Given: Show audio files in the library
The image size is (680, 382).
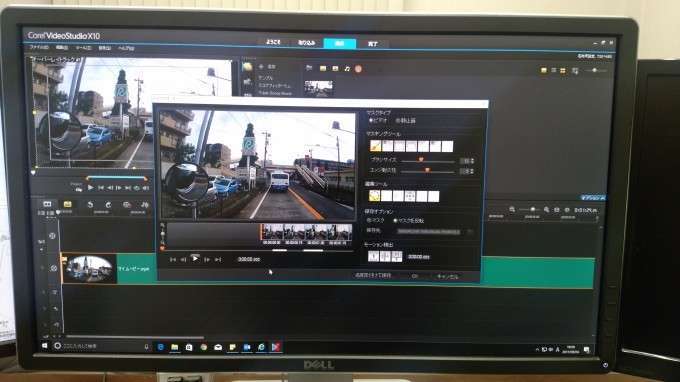Looking at the screenshot, I should click(347, 69).
